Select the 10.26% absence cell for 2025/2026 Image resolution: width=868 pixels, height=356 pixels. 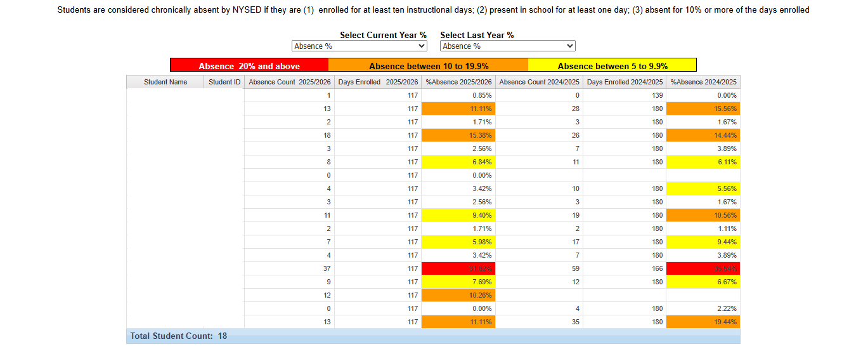click(x=458, y=295)
